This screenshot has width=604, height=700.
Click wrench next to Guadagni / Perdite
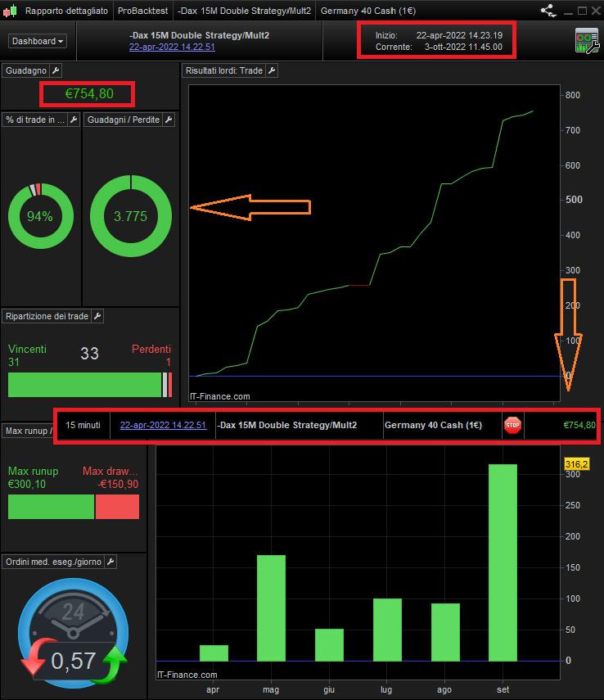(x=169, y=120)
